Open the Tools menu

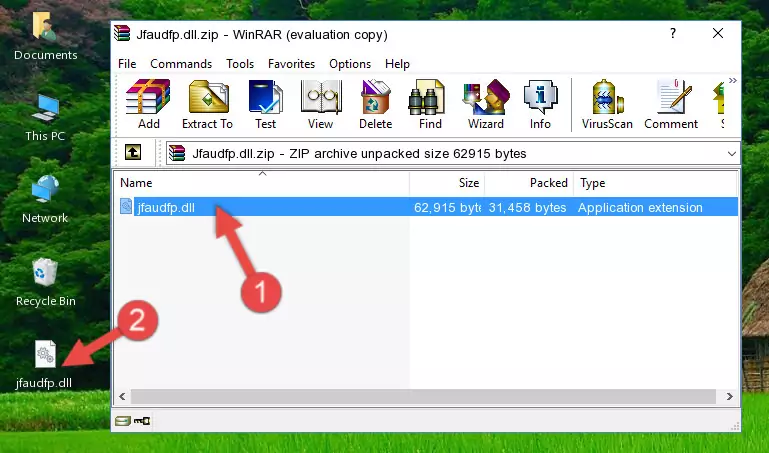click(240, 64)
